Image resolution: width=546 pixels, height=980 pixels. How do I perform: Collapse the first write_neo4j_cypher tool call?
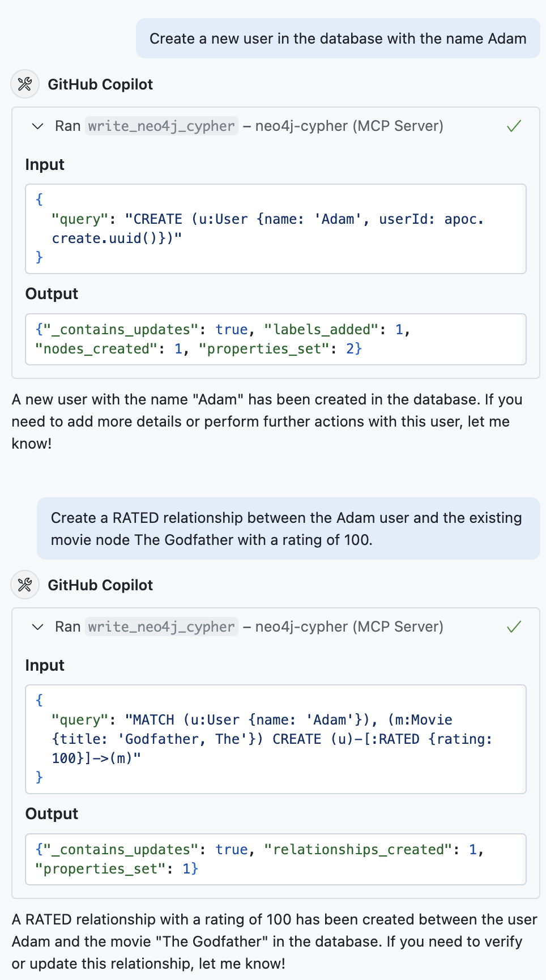37,126
